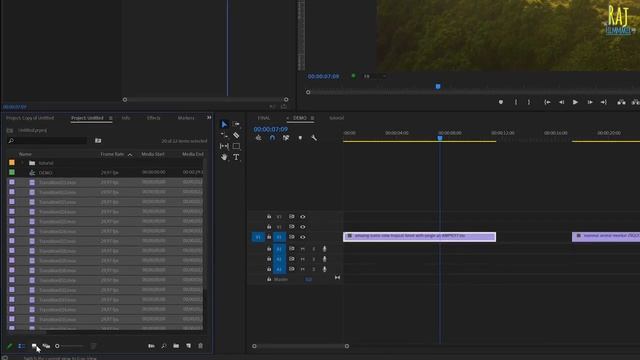Click Automate to Sequence icon
The width and height of the screenshot is (640, 360).
pyautogui.click(x=151, y=346)
